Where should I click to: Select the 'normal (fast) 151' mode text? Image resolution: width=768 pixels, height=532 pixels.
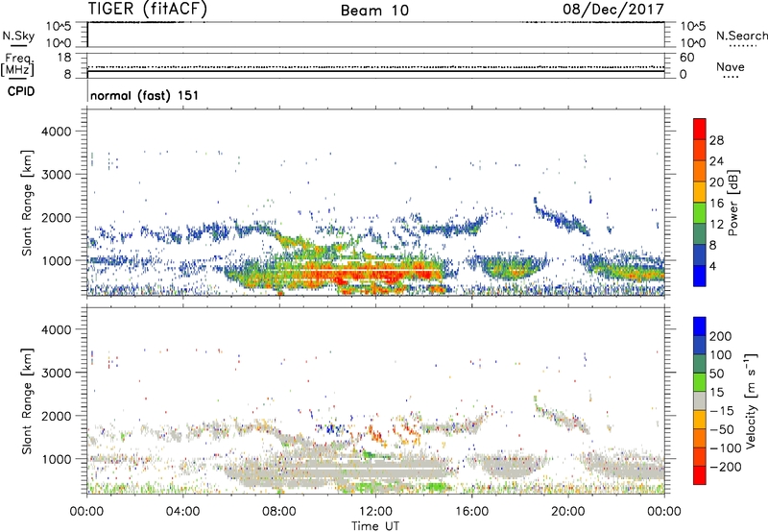point(145,95)
